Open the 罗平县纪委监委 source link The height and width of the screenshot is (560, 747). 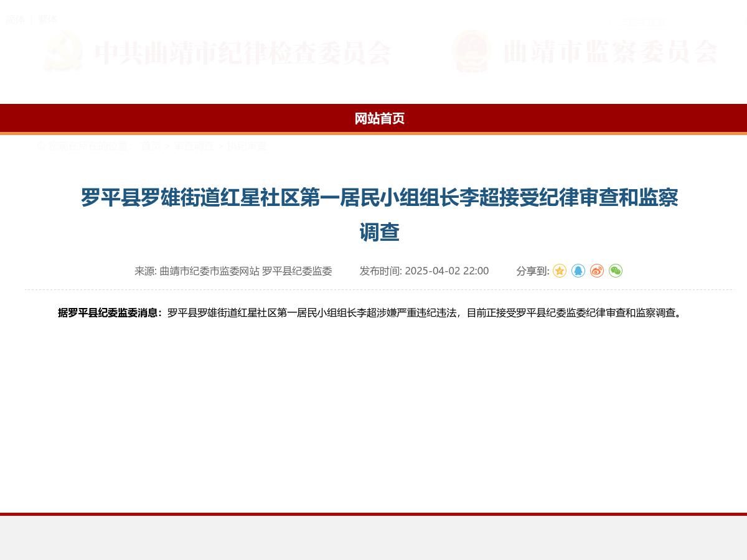click(x=296, y=271)
